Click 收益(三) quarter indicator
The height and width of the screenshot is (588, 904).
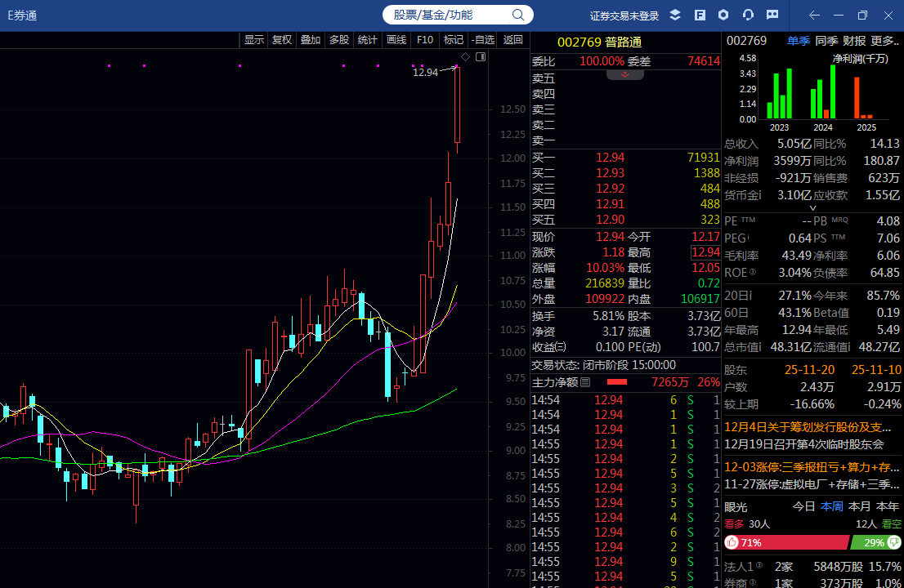(549, 347)
